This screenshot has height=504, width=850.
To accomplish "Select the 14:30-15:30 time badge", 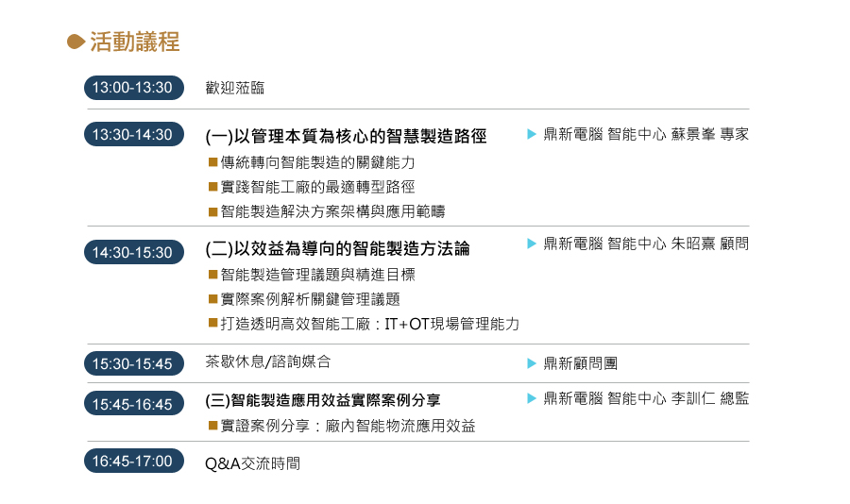I will (134, 252).
